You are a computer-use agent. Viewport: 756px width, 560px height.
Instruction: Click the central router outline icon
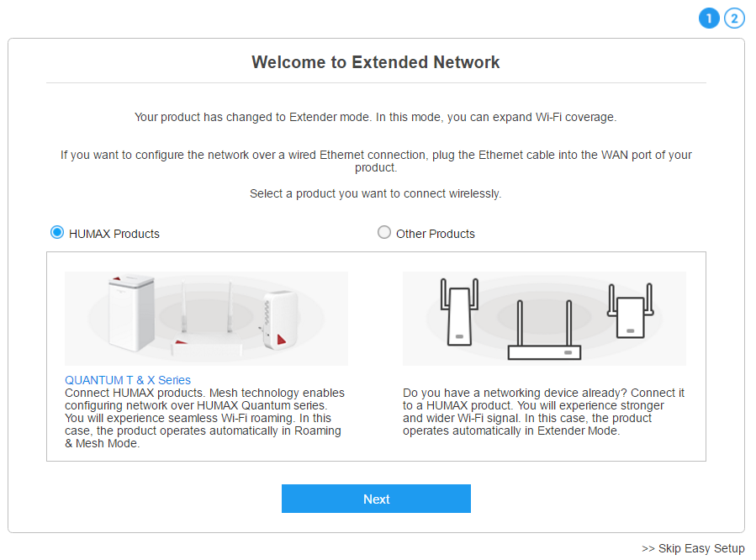(544, 330)
